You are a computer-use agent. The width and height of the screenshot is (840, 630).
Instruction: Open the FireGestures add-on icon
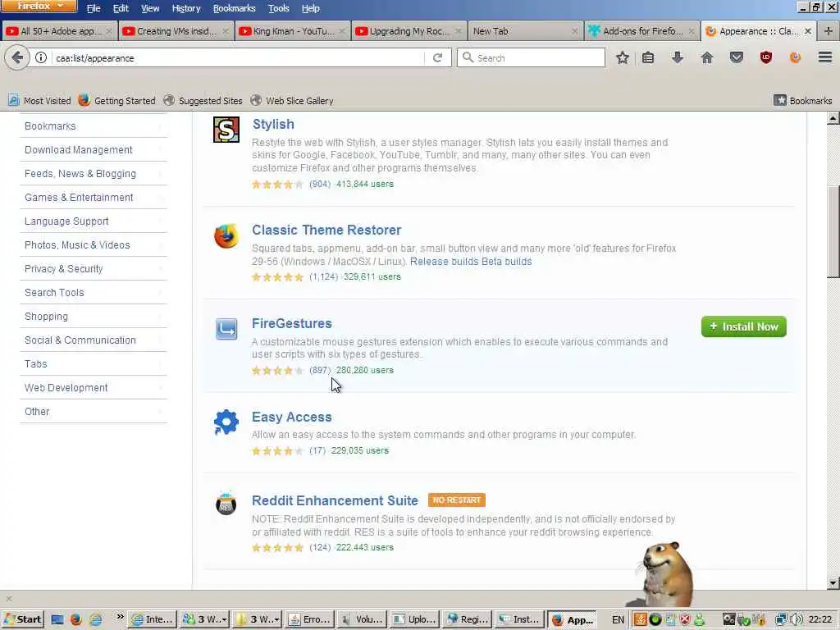point(226,329)
